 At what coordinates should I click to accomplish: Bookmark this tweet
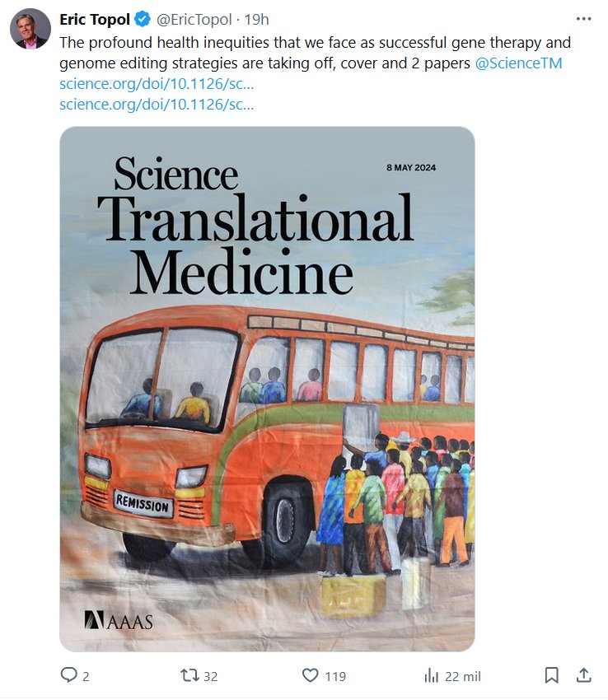(x=551, y=675)
